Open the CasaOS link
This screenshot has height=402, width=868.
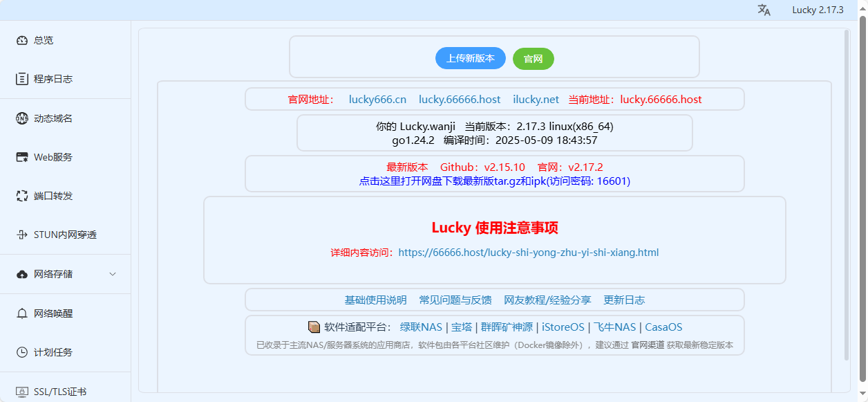(x=663, y=327)
